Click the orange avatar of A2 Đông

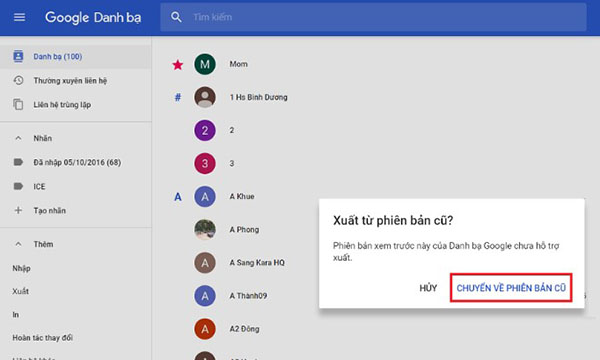[x=205, y=329]
